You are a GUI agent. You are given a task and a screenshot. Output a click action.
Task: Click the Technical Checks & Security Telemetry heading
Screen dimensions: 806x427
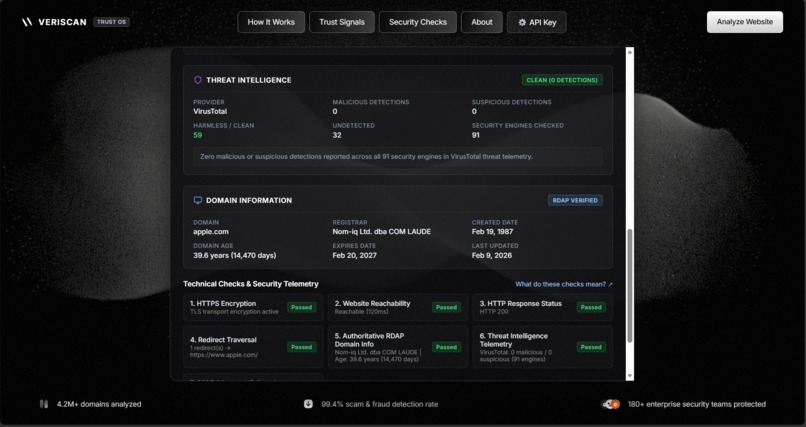coord(250,284)
